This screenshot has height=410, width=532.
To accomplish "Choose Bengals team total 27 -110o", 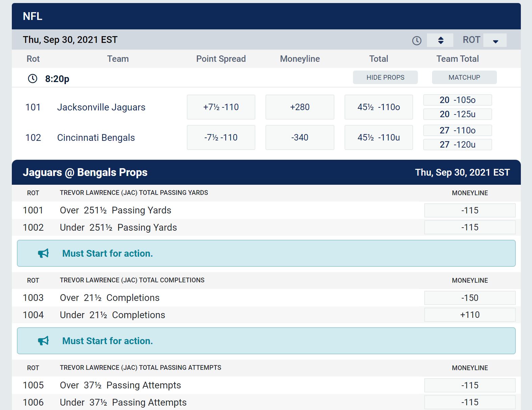I will 458,130.
